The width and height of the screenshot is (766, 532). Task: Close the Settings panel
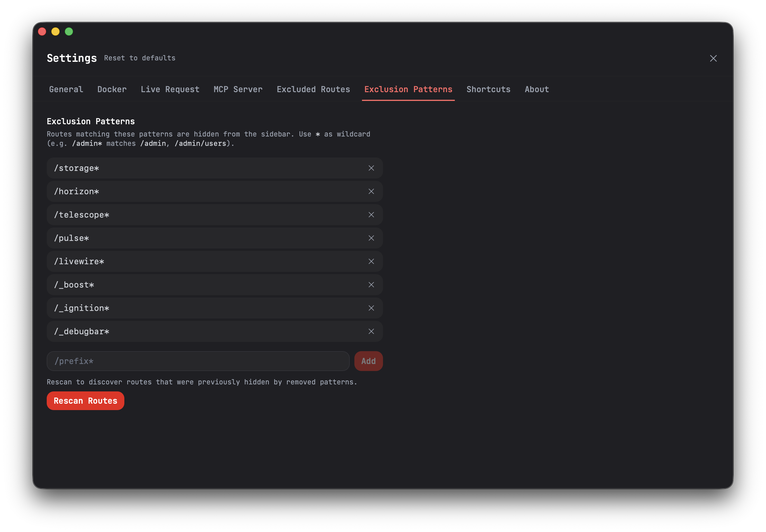[713, 58]
